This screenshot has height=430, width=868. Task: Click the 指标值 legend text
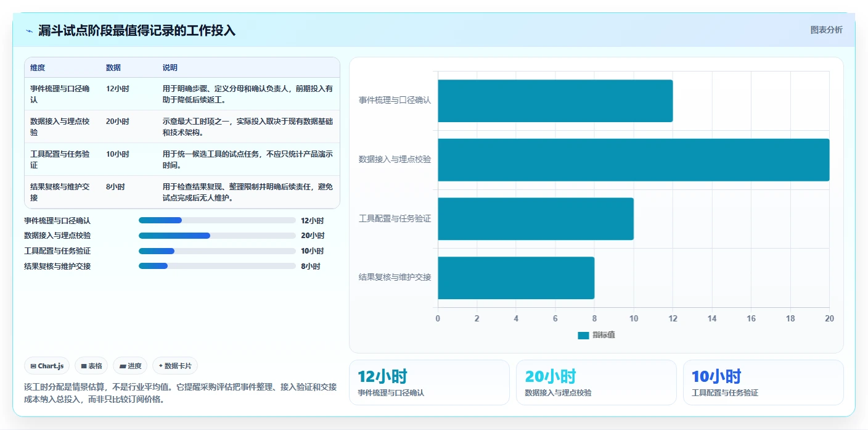[x=604, y=335]
